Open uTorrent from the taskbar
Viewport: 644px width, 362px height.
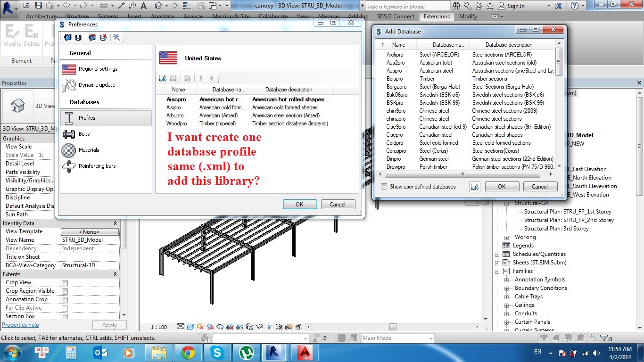click(247, 352)
